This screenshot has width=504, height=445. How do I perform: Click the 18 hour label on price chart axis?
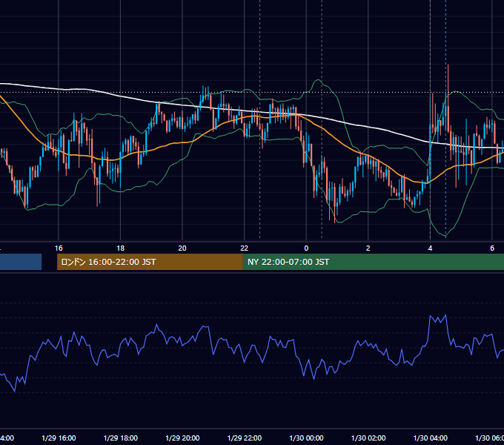click(121, 248)
